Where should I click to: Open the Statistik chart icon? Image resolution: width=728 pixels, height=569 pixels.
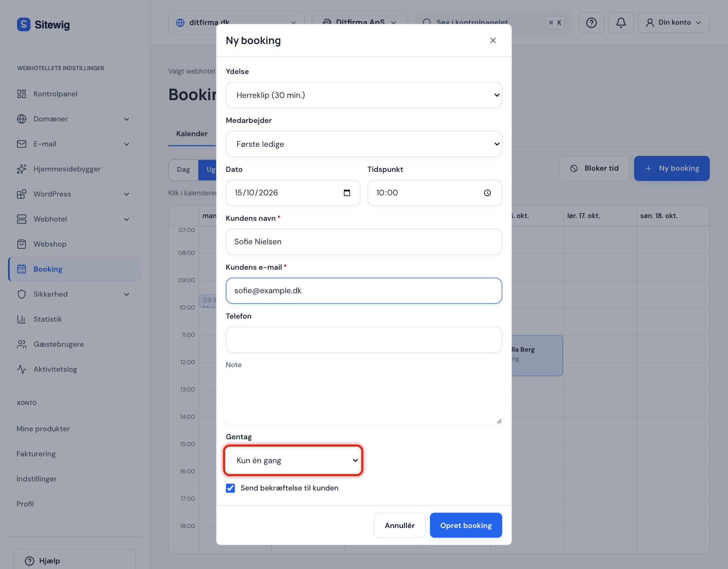click(x=22, y=319)
